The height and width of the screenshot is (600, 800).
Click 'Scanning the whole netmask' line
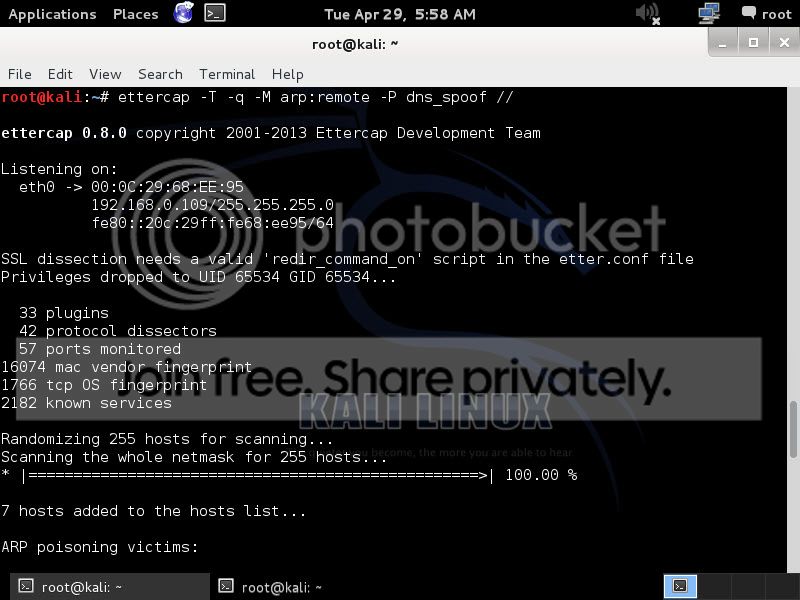coord(194,457)
